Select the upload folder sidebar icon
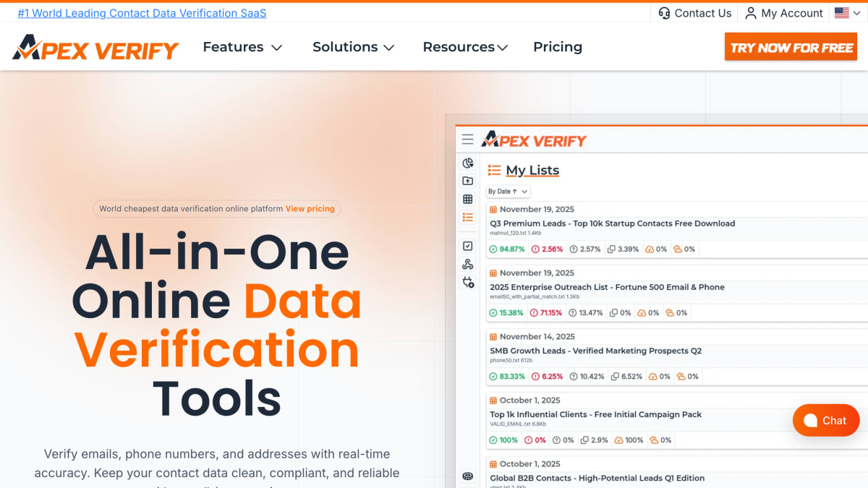 tap(468, 181)
